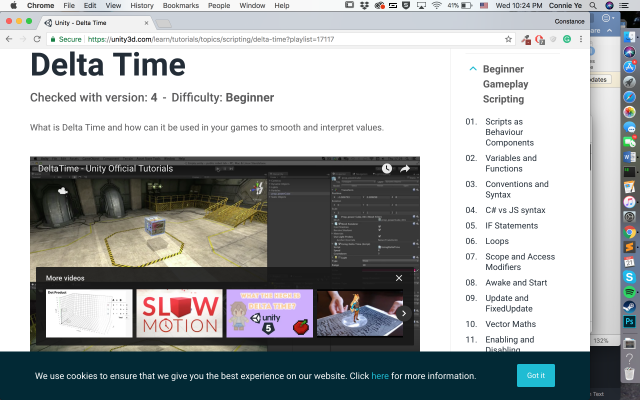The width and height of the screenshot is (640, 400).
Task: Open the AirPlay display menu bar icon
Action: pyautogui.click(x=422, y=5)
